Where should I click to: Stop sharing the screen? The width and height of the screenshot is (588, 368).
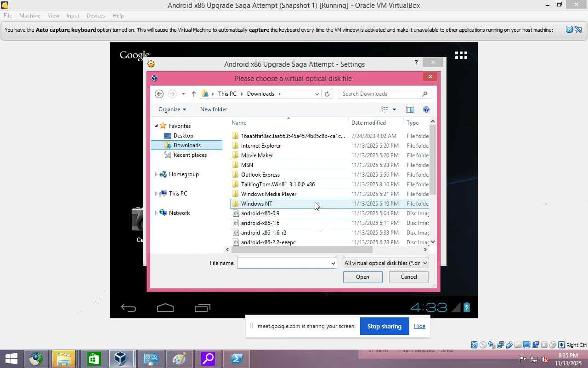tap(384, 327)
